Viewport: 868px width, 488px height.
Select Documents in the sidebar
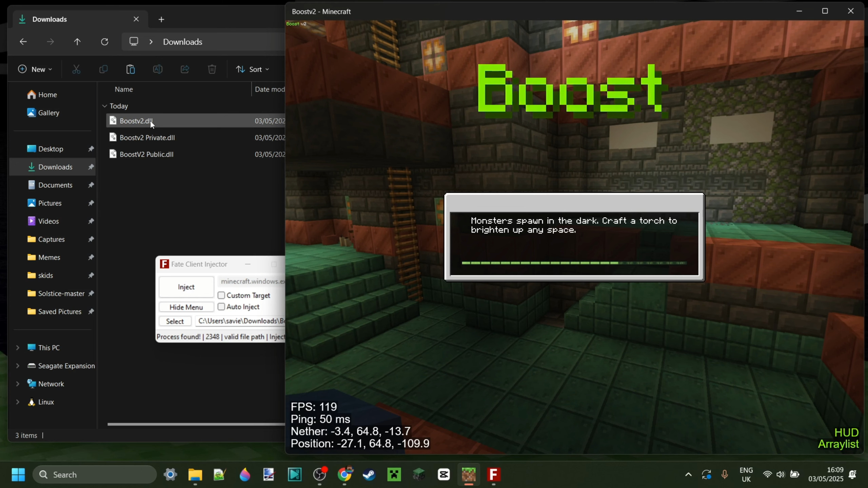(x=55, y=185)
